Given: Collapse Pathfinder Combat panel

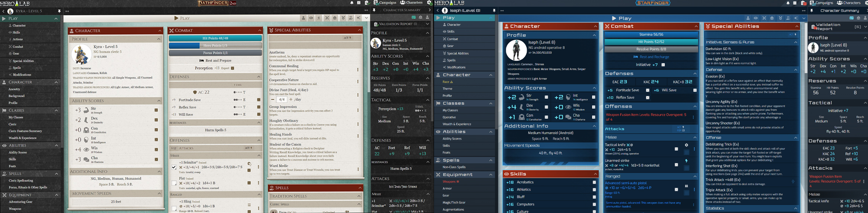Looking at the screenshot, I should tap(260, 30).
